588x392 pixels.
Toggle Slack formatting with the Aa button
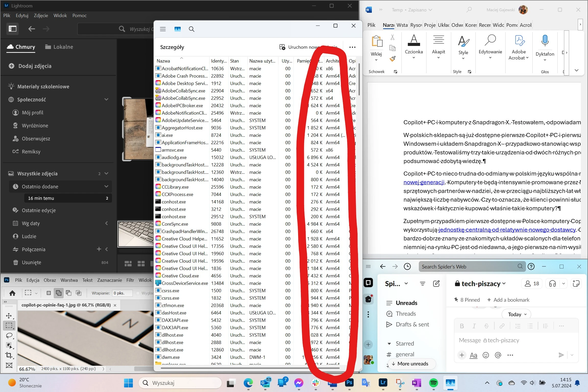pos(473,355)
